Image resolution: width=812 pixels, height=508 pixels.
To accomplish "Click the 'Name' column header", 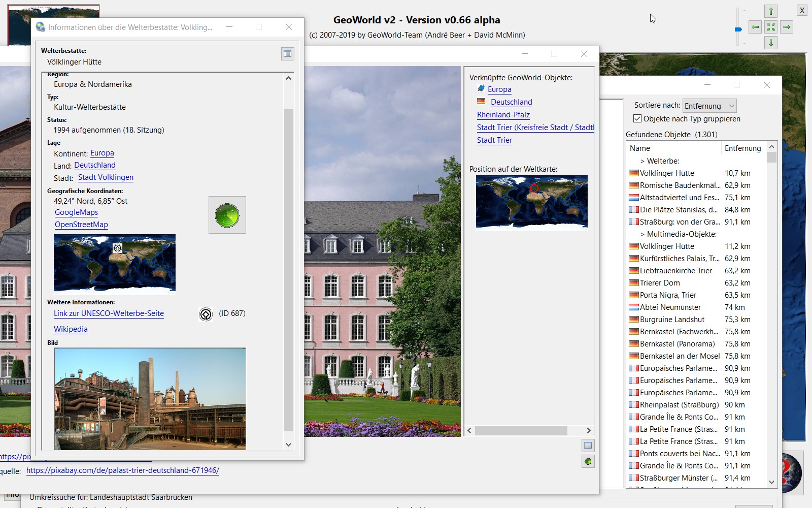I will (674, 148).
